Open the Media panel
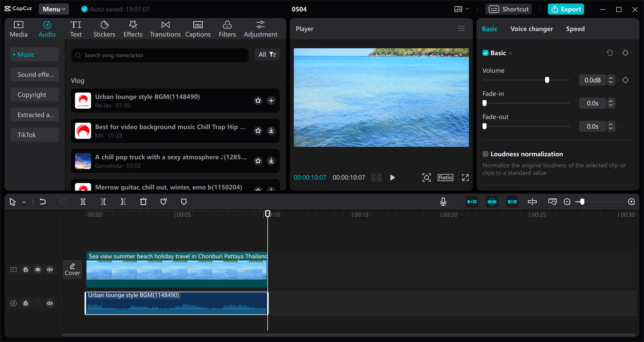The width and height of the screenshot is (644, 342). coord(18,28)
